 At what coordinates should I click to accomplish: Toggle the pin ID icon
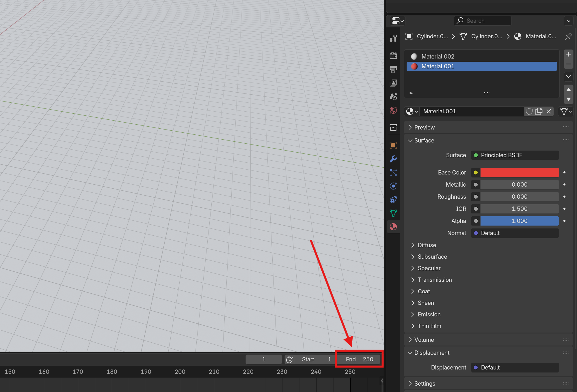[x=568, y=36]
